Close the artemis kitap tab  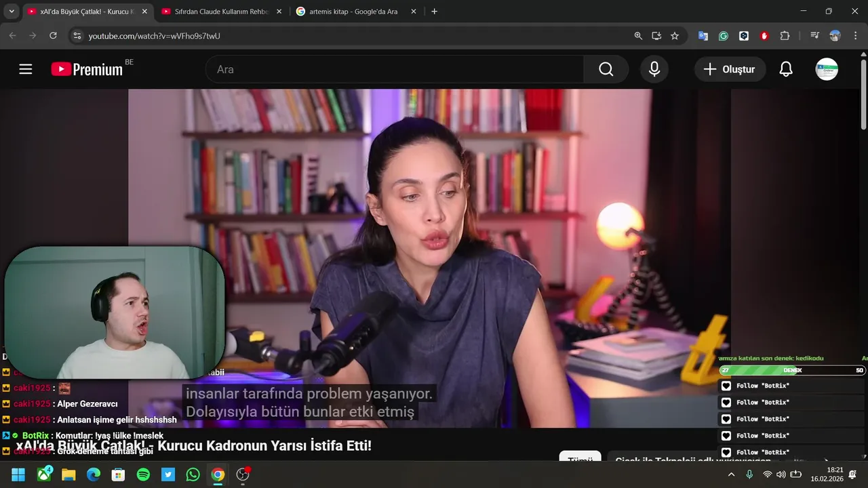pos(413,12)
